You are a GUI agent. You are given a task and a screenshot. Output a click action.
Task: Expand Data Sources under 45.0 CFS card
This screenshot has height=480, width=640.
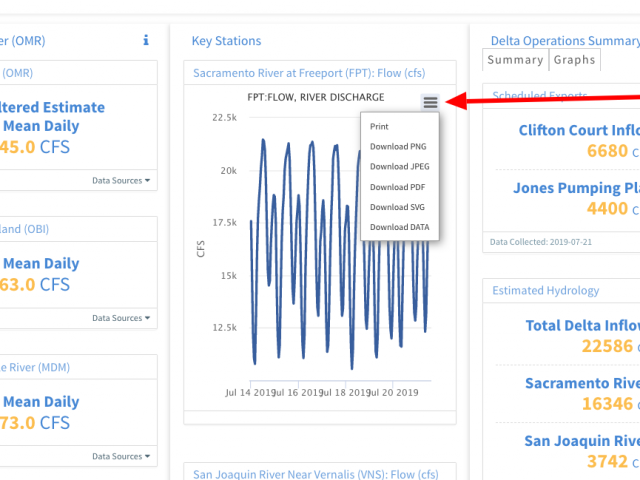pos(121,180)
